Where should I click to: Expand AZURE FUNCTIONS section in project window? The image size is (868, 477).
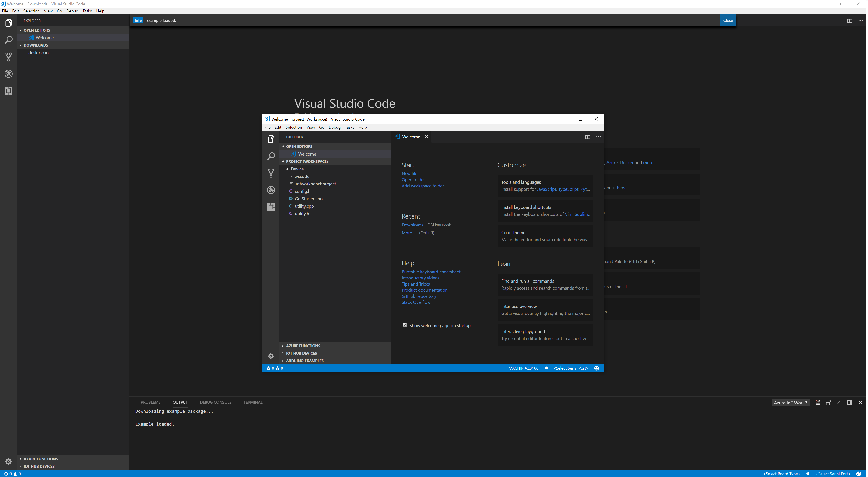click(x=335, y=346)
